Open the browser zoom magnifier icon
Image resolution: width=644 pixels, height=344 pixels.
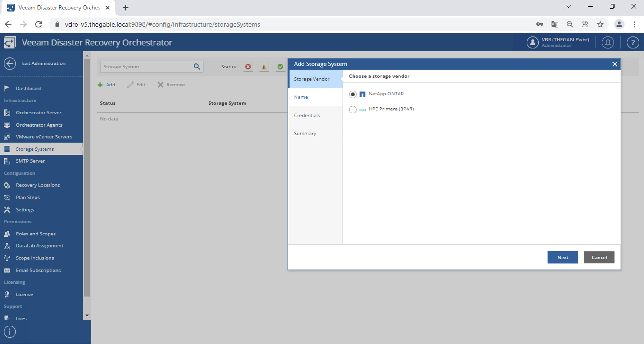pyautogui.click(x=570, y=24)
